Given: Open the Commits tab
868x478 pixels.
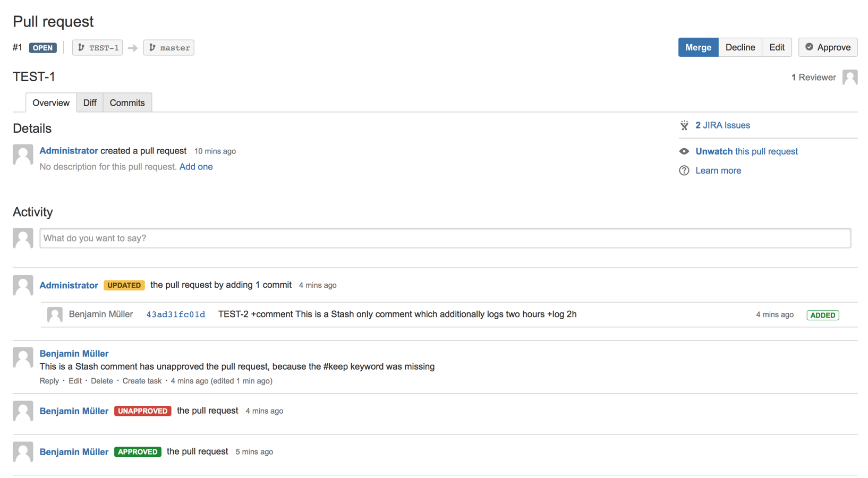Looking at the screenshot, I should click(127, 103).
